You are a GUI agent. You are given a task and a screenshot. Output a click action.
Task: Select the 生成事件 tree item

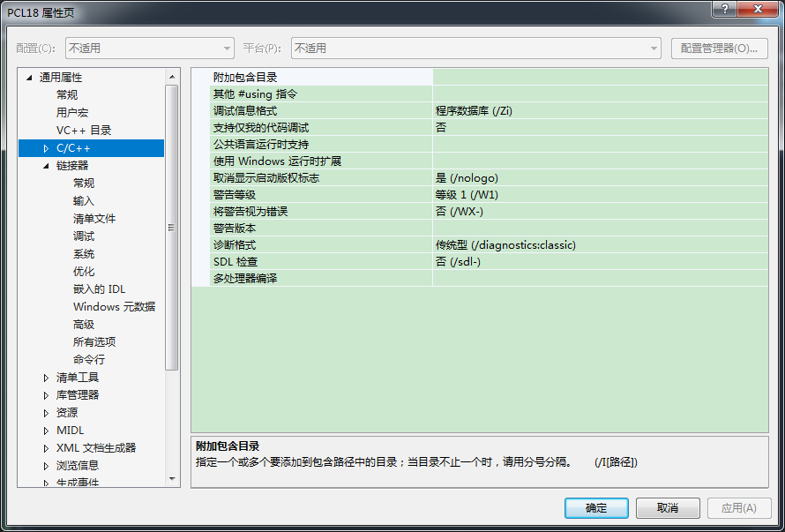click(x=78, y=483)
